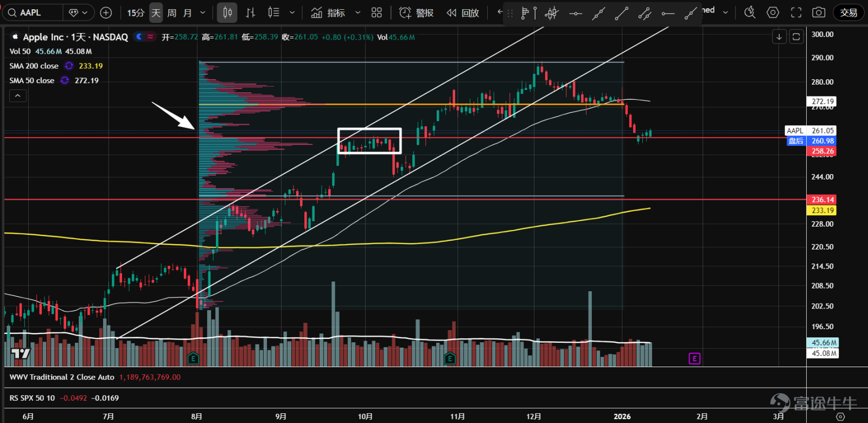This screenshot has height=423, width=868.
Task: Click the yellow 233.19 price label
Action: point(822,210)
